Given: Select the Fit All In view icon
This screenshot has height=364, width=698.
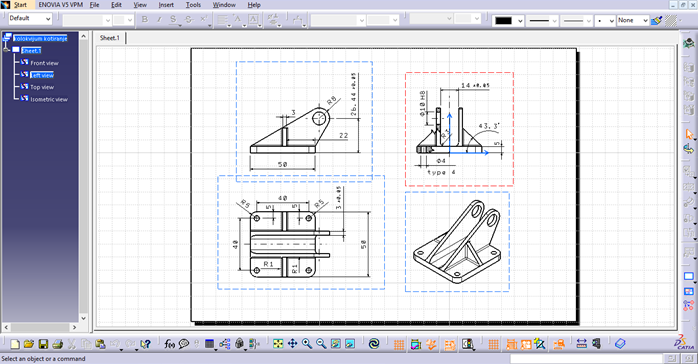Looking at the screenshot, I should [x=278, y=344].
